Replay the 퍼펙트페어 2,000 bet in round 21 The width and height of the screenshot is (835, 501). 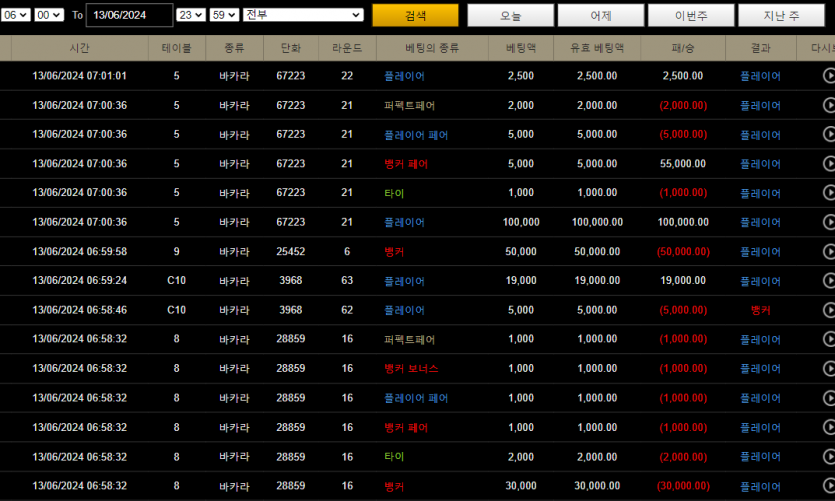click(x=829, y=105)
